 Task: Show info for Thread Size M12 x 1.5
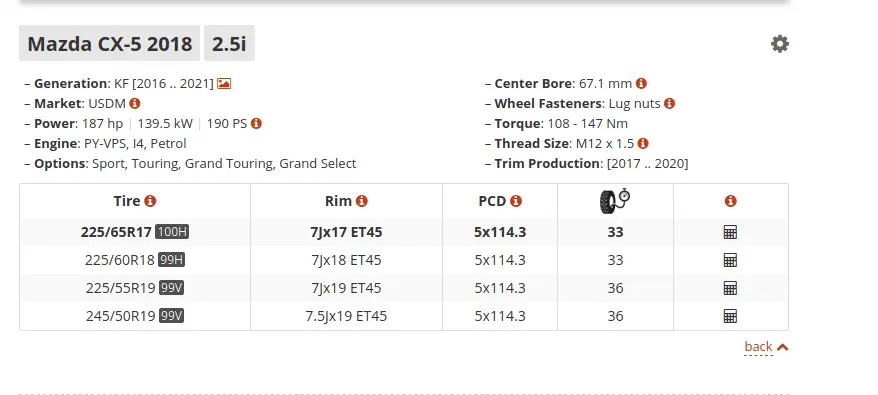click(643, 143)
